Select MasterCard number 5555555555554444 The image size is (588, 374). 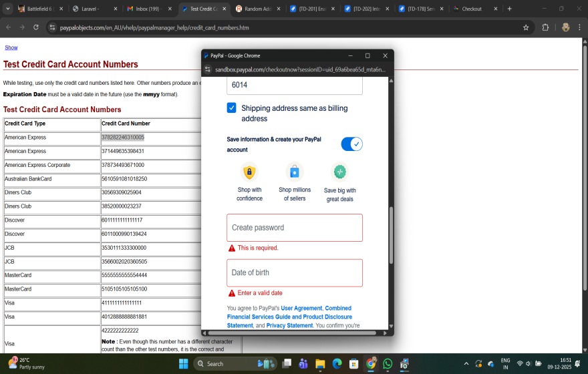tap(124, 275)
